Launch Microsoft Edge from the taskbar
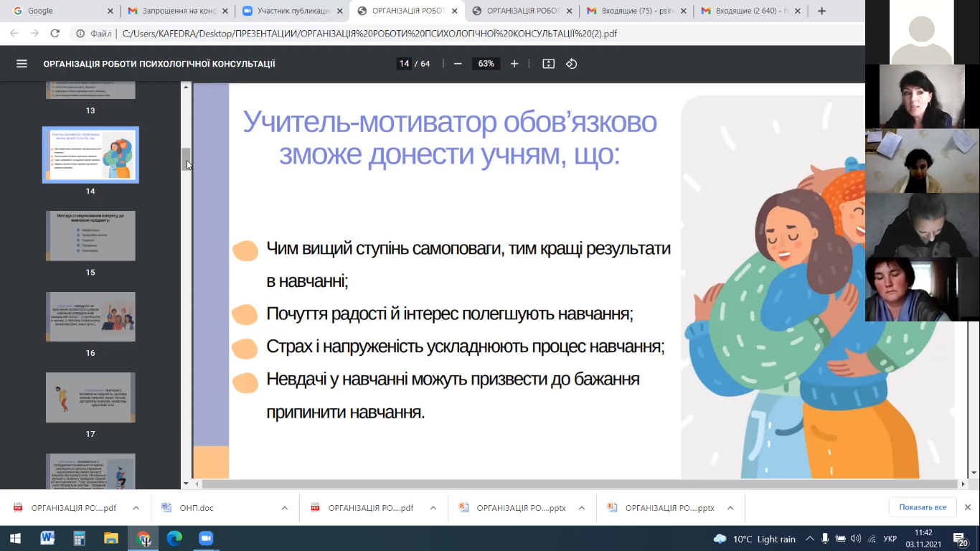 [174, 538]
